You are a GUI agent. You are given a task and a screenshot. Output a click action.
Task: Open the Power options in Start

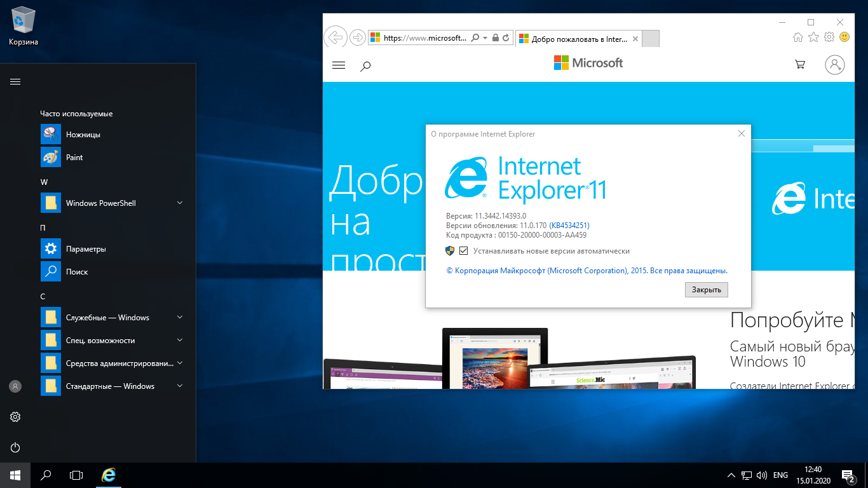[15, 447]
